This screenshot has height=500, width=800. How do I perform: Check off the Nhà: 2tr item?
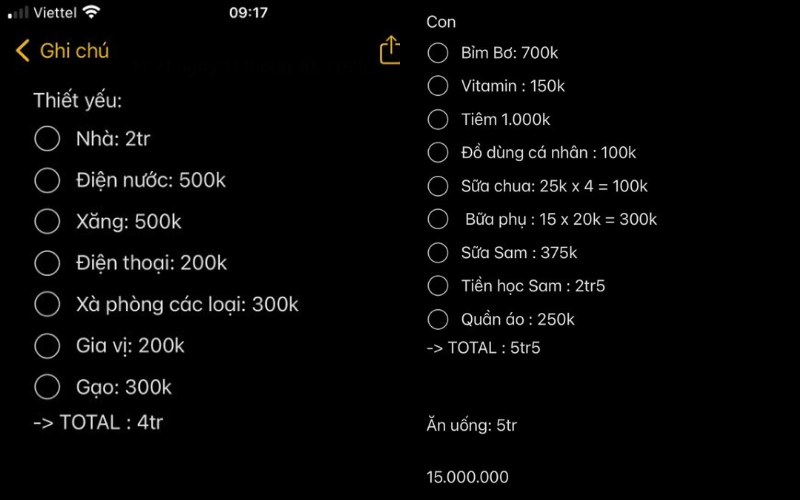(x=47, y=139)
